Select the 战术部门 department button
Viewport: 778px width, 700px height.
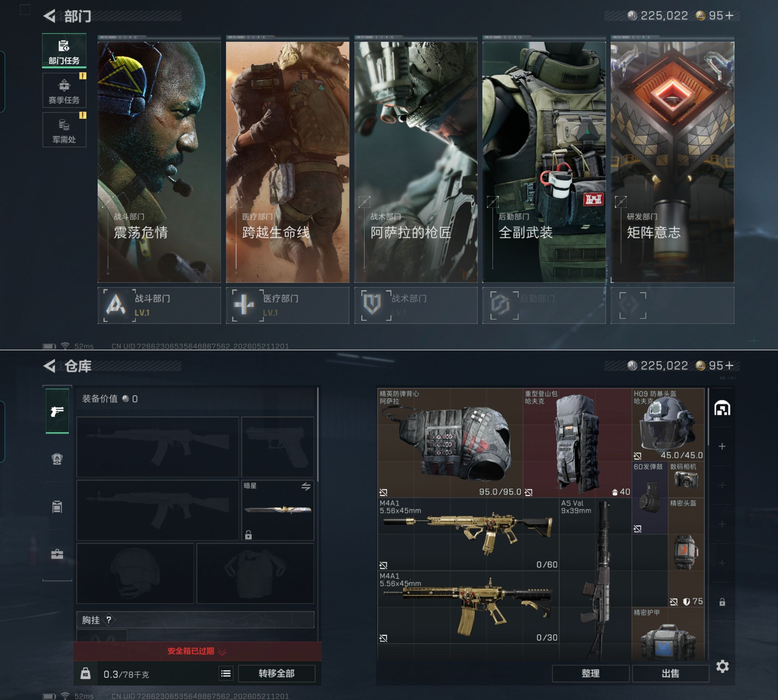point(416,305)
